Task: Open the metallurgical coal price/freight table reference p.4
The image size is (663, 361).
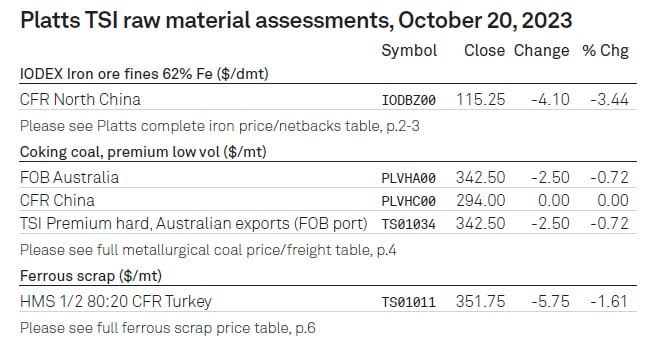Action: (x=208, y=250)
